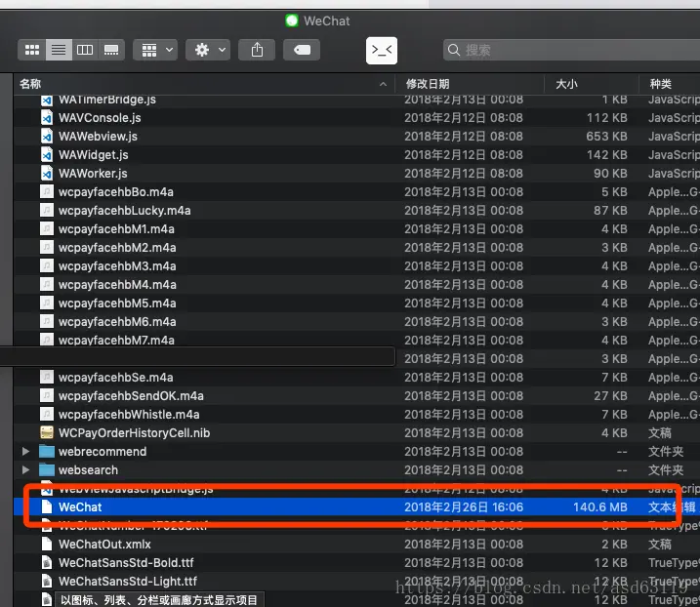Click the wcpayfacehbM1.m4a audio icon

[x=47, y=229]
